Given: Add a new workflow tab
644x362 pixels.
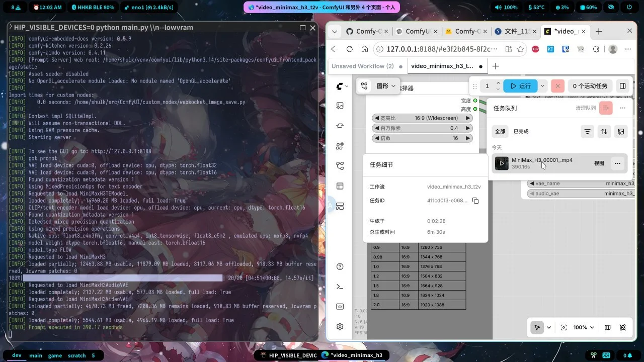Looking at the screenshot, I should click(496, 66).
